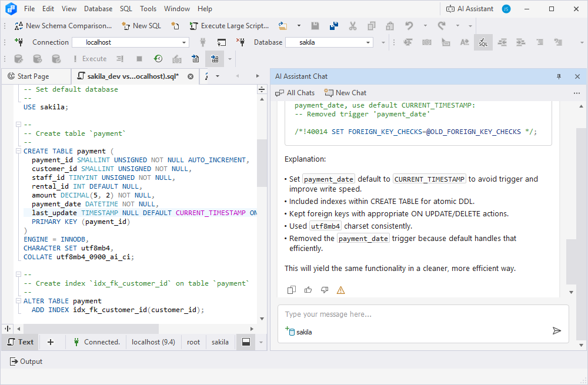This screenshot has width=588, height=385.
Task: Expand the Open file dropdown arrow
Action: coord(299,26)
